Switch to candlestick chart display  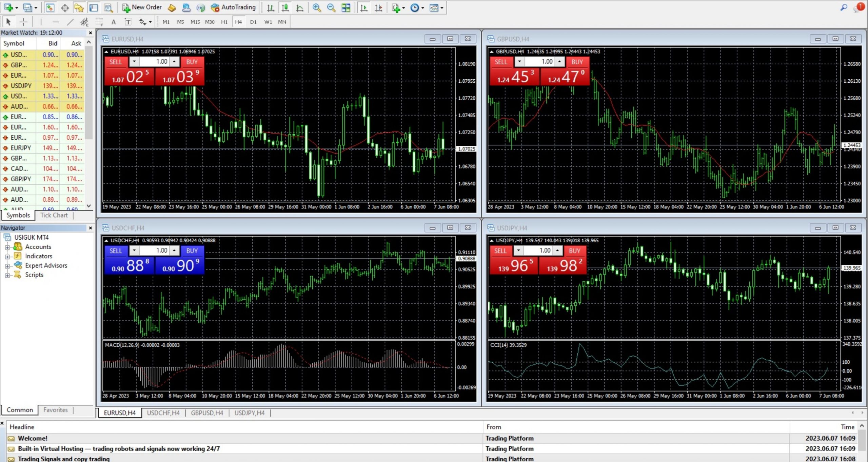click(285, 7)
